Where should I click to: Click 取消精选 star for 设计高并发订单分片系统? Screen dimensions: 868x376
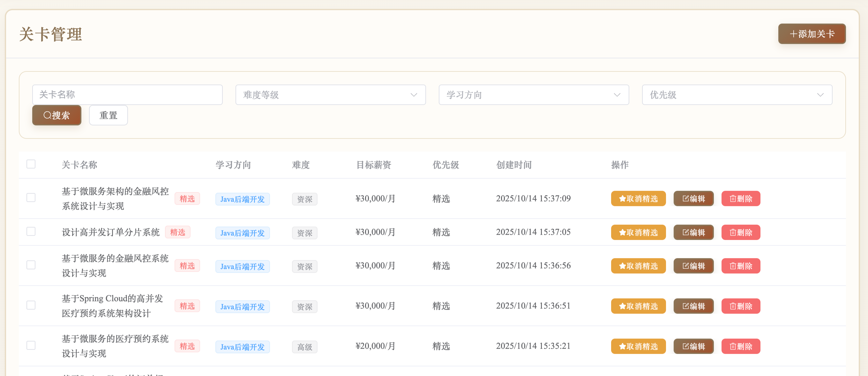pyautogui.click(x=638, y=232)
